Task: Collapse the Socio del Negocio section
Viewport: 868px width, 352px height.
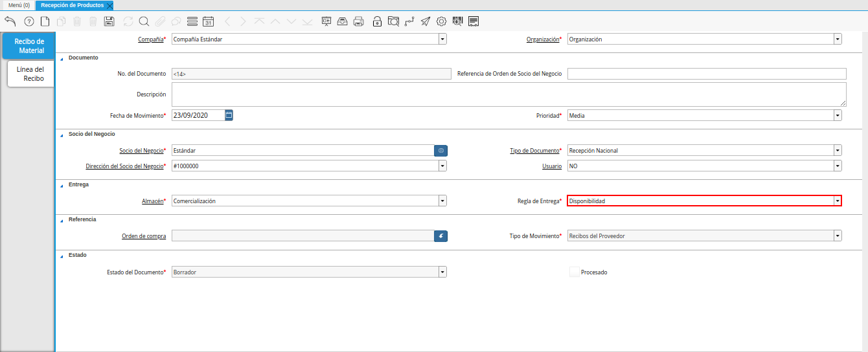Action: (x=62, y=135)
